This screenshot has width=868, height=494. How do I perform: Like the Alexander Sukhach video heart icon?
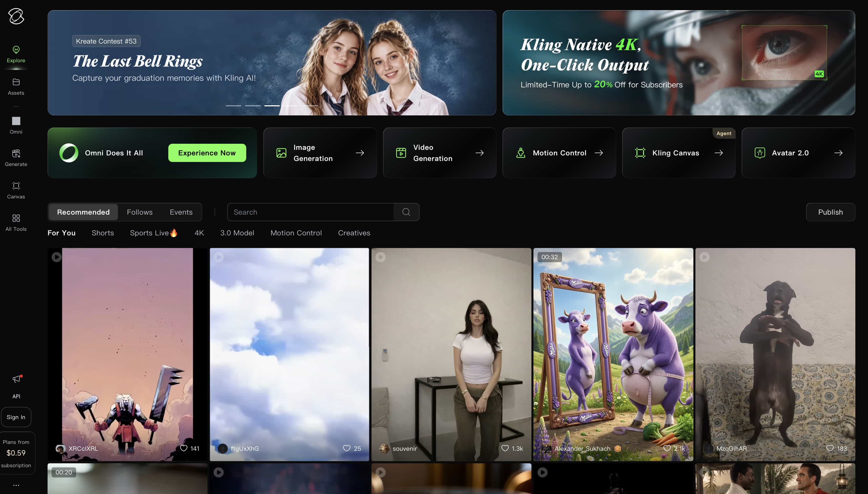tap(667, 448)
